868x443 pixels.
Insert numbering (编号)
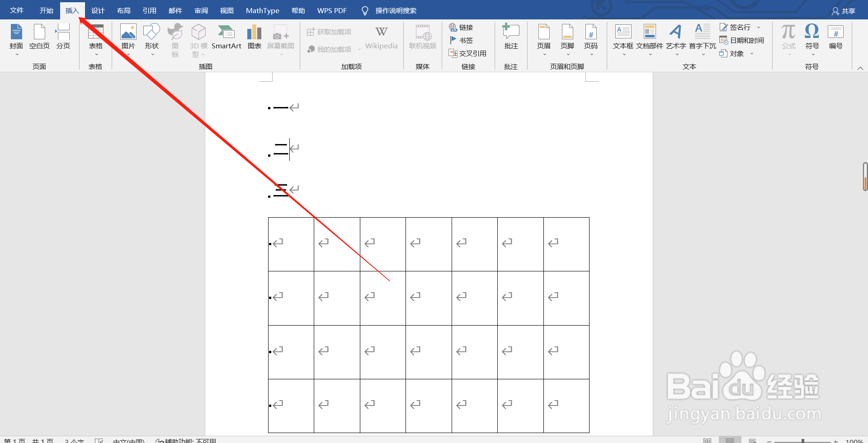(x=835, y=37)
